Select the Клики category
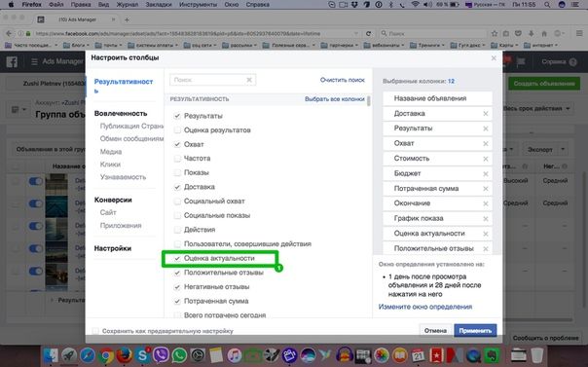 pyautogui.click(x=110, y=165)
